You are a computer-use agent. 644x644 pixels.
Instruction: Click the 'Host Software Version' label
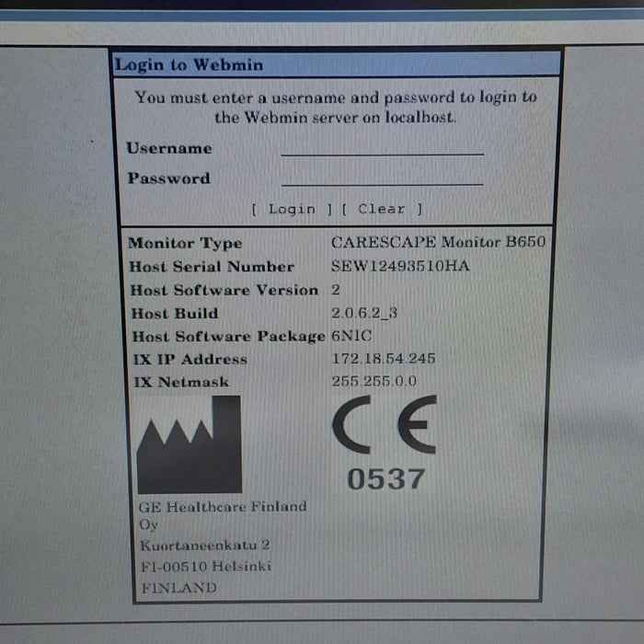click(224, 291)
